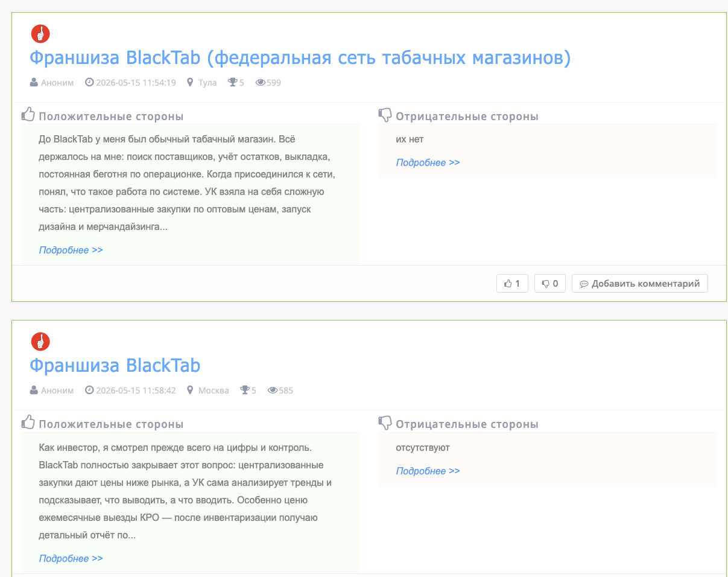Click the trophy icon in the Москва review

tap(245, 390)
